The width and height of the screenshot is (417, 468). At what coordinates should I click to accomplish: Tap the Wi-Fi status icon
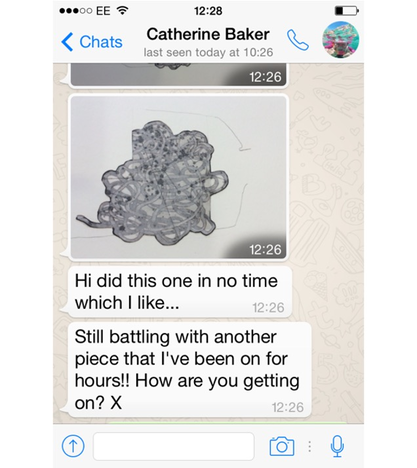tap(122, 11)
